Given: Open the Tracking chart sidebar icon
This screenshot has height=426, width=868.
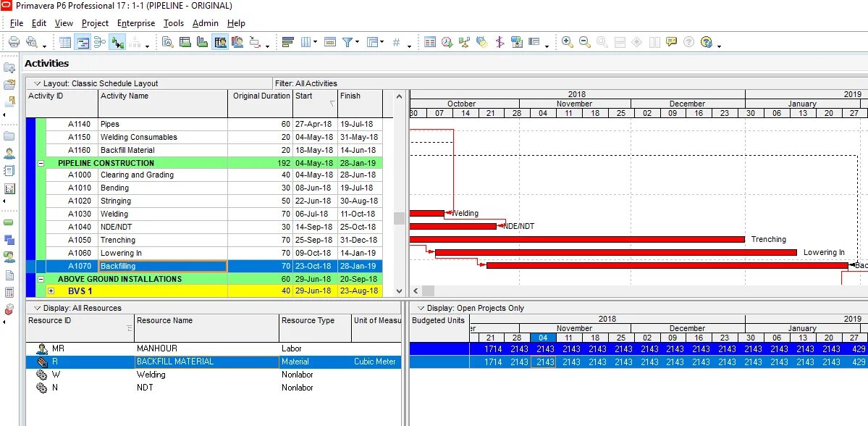Looking at the screenshot, I should (9, 188).
